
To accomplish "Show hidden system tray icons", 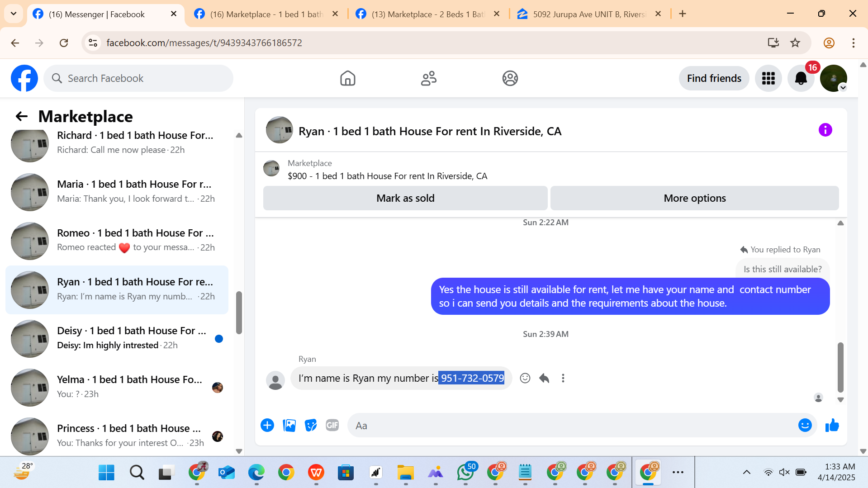I will click(x=746, y=473).
